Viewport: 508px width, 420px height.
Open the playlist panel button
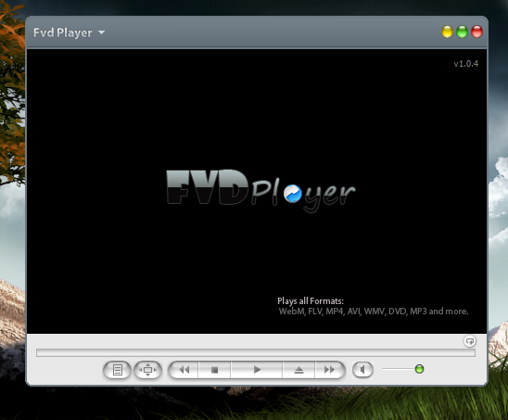click(x=117, y=370)
